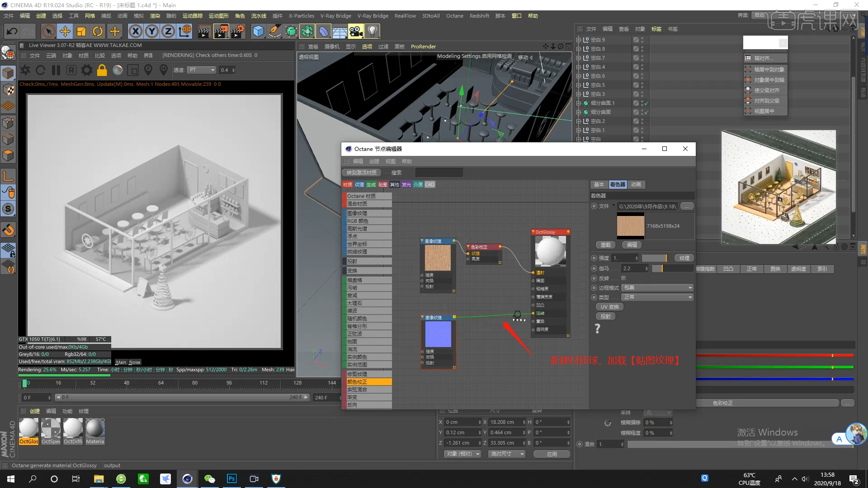Enable render region in Live Viewer
Image resolution: width=868 pixels, height=488 pixels.
click(133, 70)
